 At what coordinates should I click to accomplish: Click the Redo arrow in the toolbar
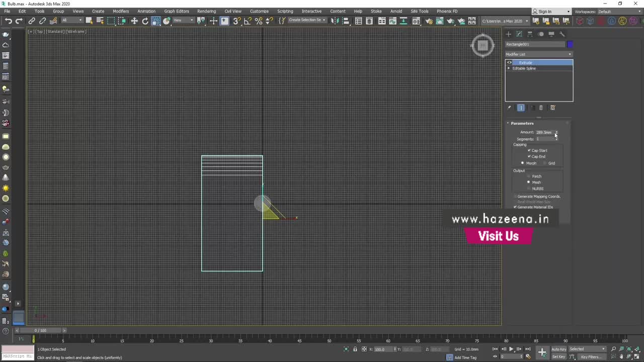19,21
